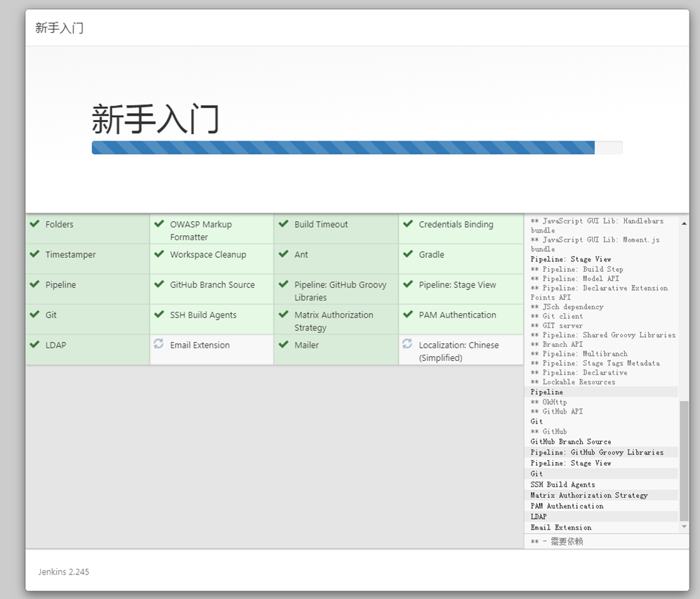This screenshot has width=700, height=599.
Task: Click 'Pipeline: GitHub Groovy Libraries' in the log
Action: 597,452
